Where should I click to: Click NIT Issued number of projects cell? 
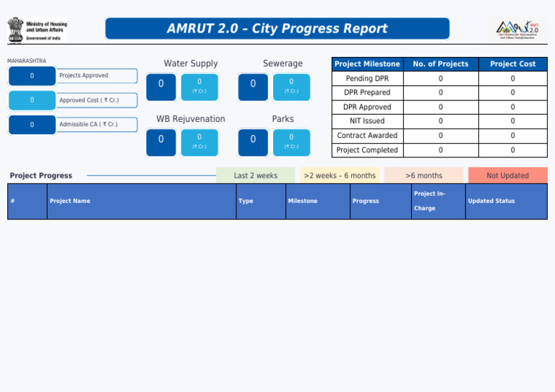pos(441,121)
